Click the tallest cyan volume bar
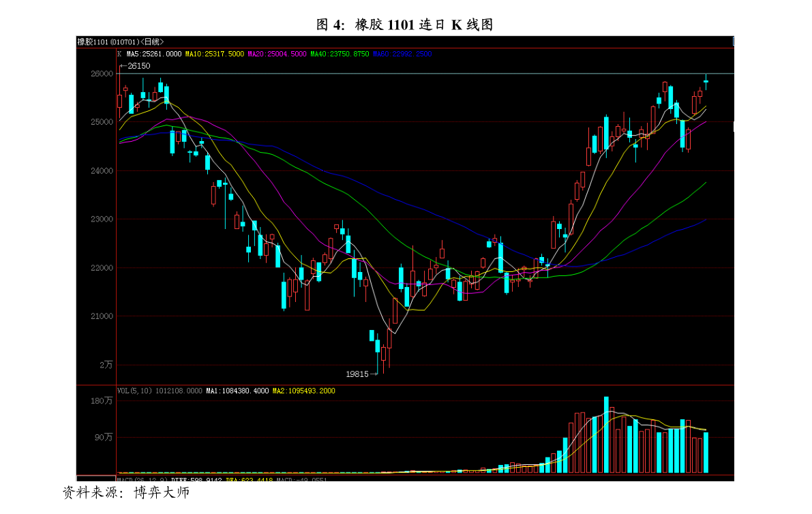 click(606, 435)
